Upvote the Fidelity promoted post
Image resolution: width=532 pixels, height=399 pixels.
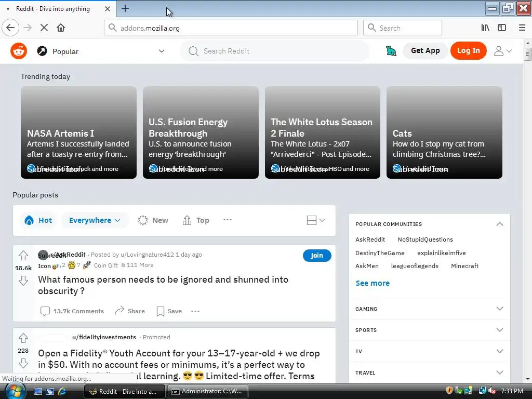pos(23,338)
